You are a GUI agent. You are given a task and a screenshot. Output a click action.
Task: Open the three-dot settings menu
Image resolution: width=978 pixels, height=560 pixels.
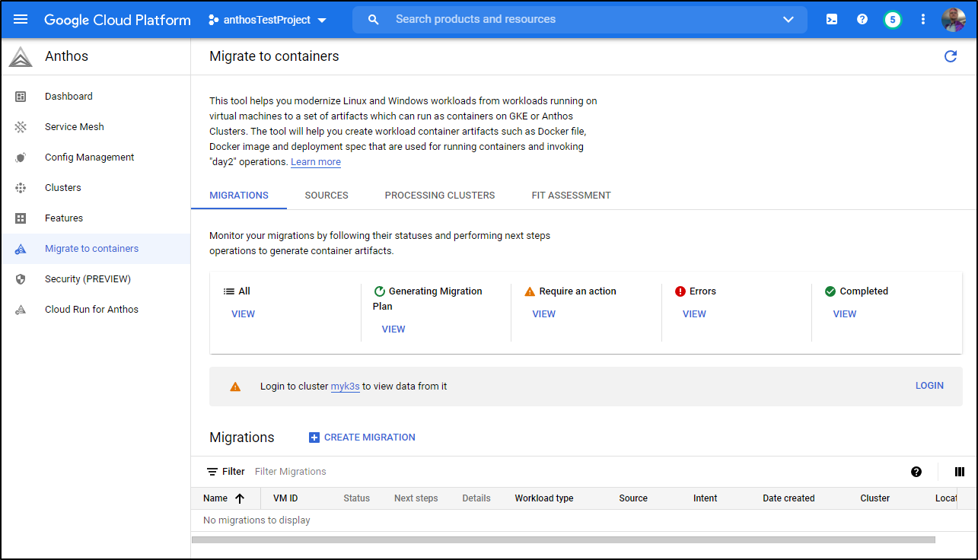click(x=923, y=19)
